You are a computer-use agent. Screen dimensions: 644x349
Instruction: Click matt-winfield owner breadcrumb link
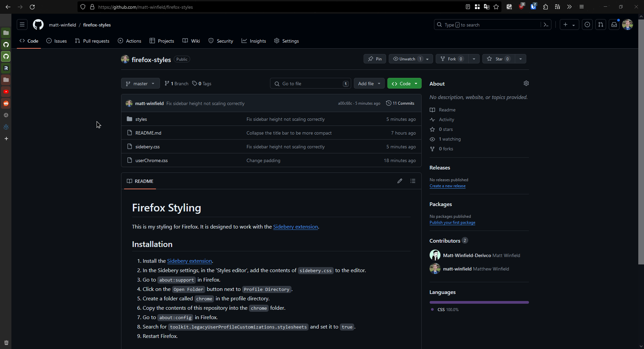[x=62, y=25]
